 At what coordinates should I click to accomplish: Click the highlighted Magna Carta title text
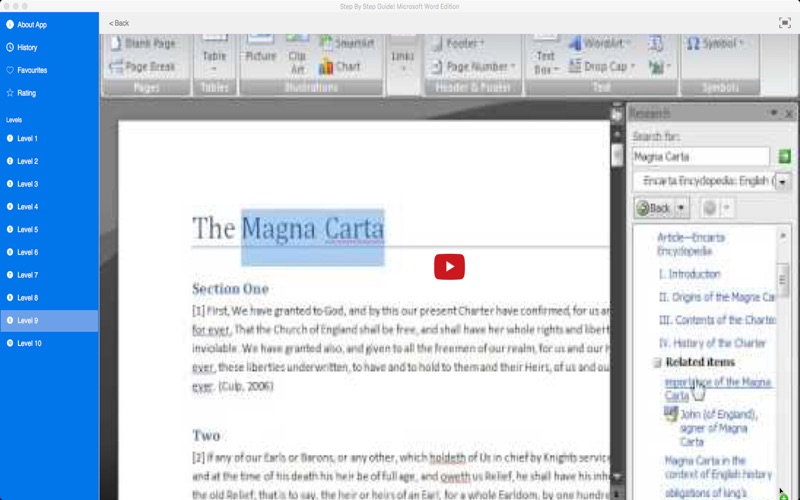click(x=313, y=228)
